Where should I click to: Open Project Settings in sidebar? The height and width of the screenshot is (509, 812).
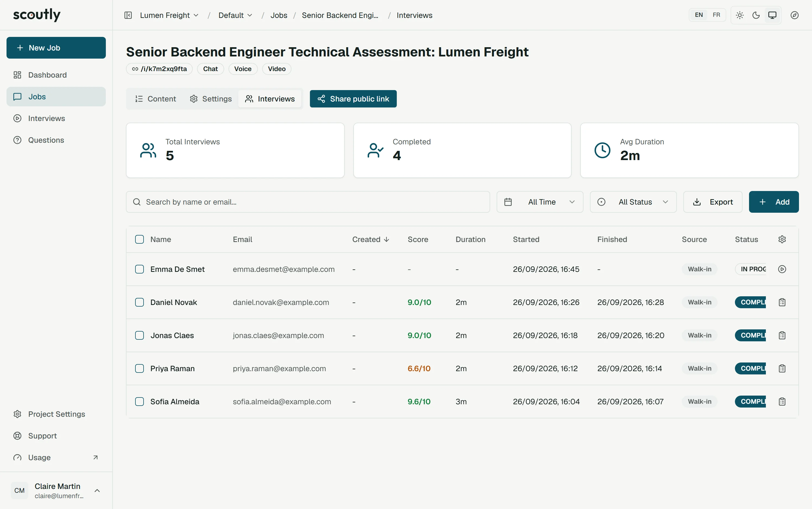[56, 414]
